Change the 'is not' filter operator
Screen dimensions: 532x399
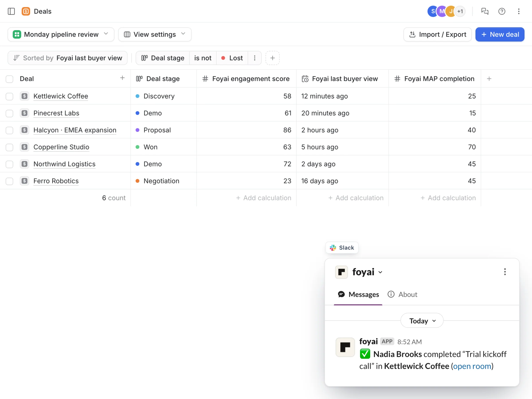pyautogui.click(x=203, y=58)
